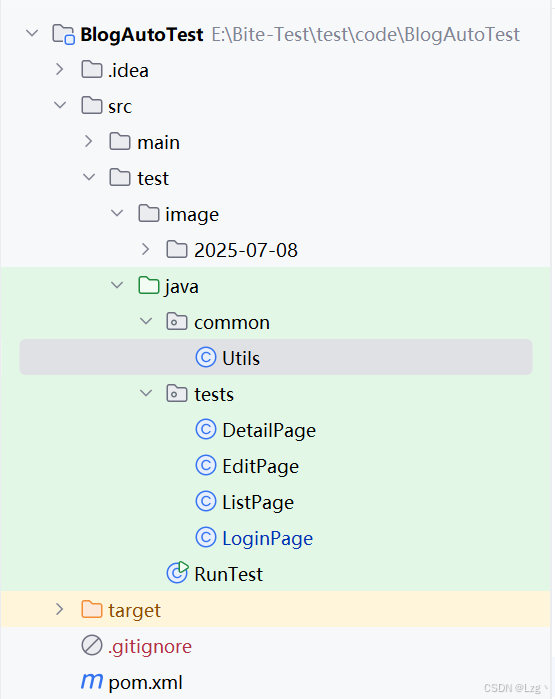Expand the main folder

pyautogui.click(x=88, y=141)
